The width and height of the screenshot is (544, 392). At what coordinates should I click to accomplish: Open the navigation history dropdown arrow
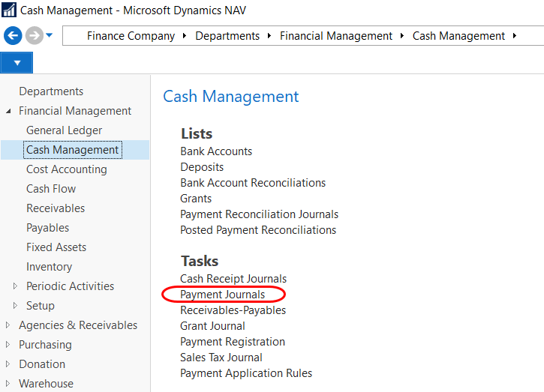tap(50, 35)
